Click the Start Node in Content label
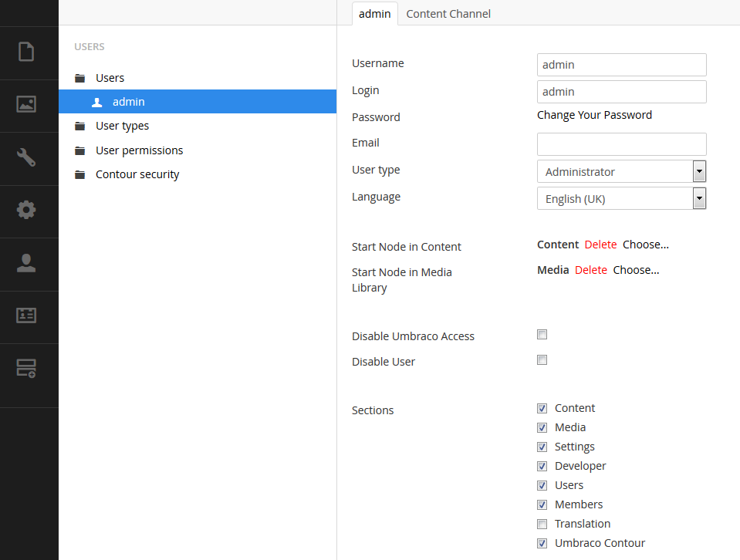The height and width of the screenshot is (560, 740). tap(407, 247)
